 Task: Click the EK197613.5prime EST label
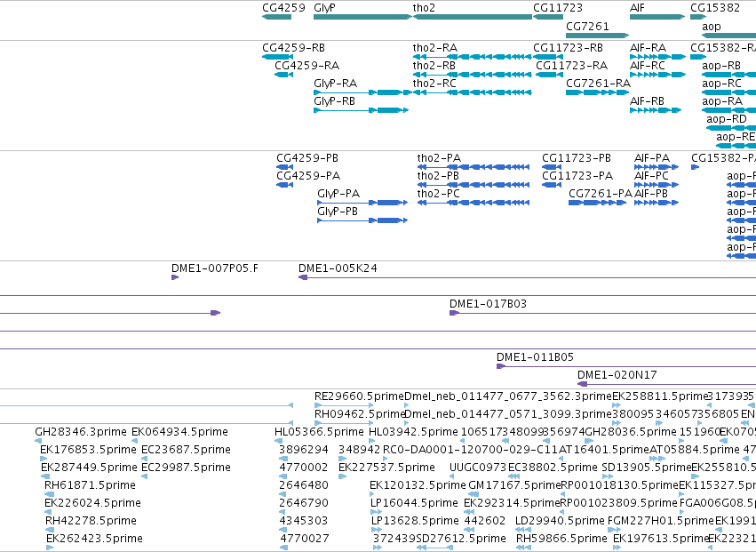(x=661, y=539)
